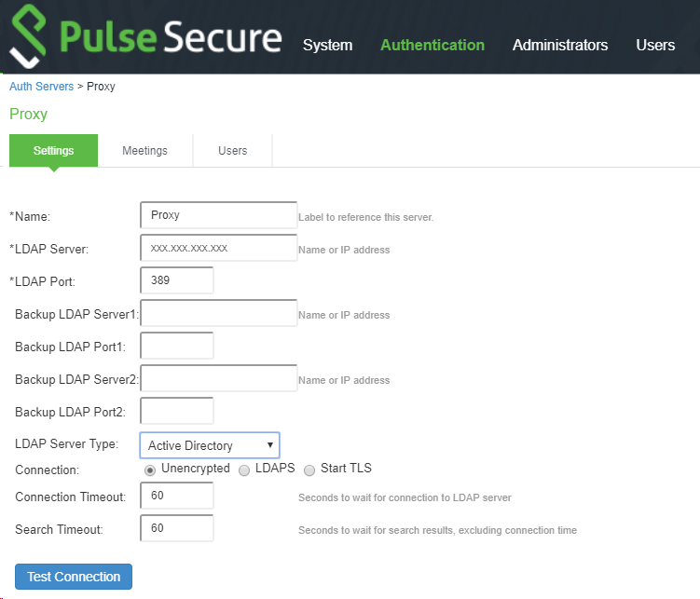Select the Settings tab
The height and width of the screenshot is (599, 700).
point(53,151)
